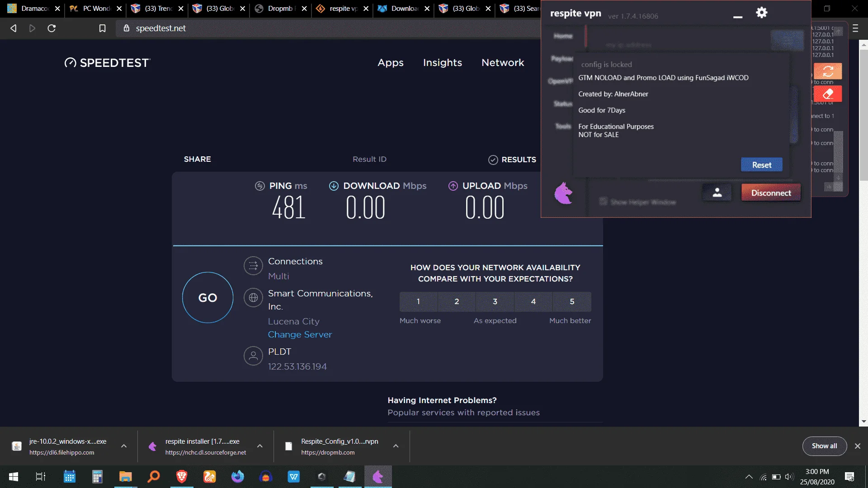Go back in browser history
The width and height of the screenshot is (868, 488).
14,28
